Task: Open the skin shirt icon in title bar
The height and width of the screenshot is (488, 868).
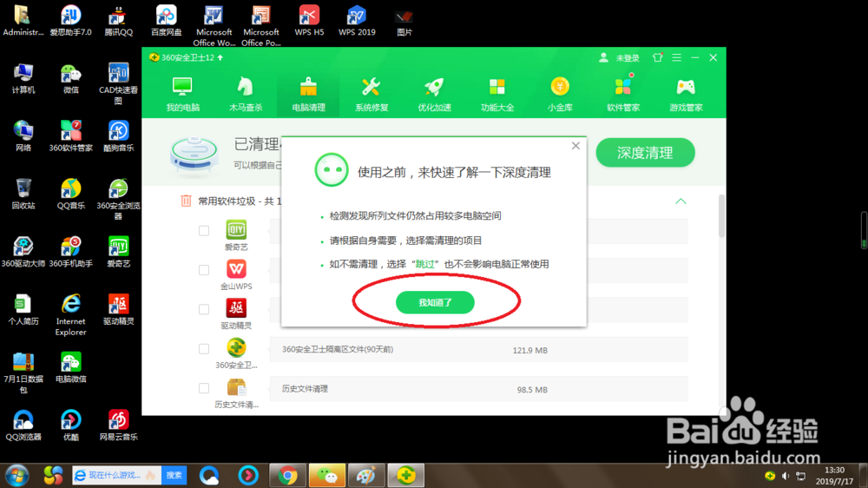Action: click(657, 57)
